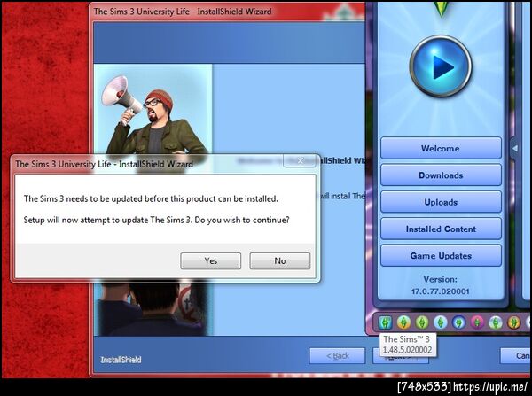Open the Downloads tab in the launcher
This screenshot has width=532, height=396.
coord(441,175)
